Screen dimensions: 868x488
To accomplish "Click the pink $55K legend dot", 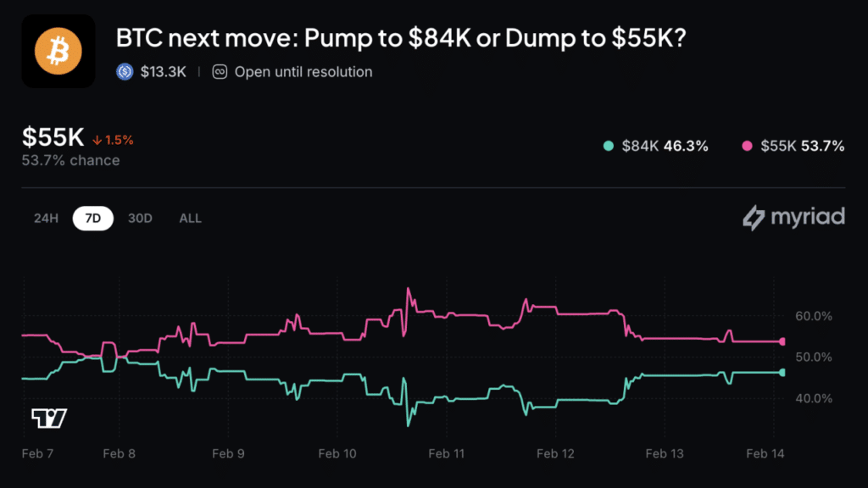I will click(748, 146).
